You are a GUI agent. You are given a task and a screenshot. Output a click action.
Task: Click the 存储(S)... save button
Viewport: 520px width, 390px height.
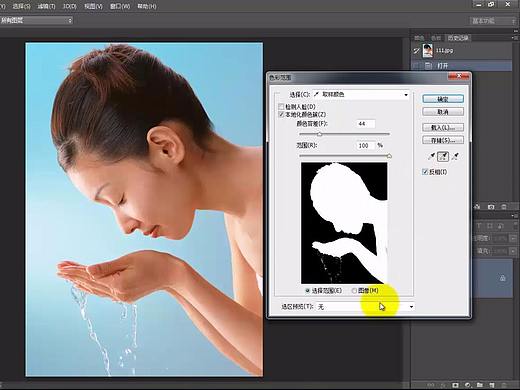pos(443,140)
